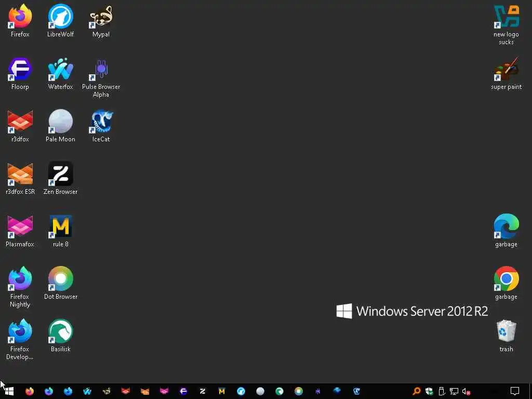Launch LibreWolf from the taskbar
Screen dimensions: 532x399
241,391
